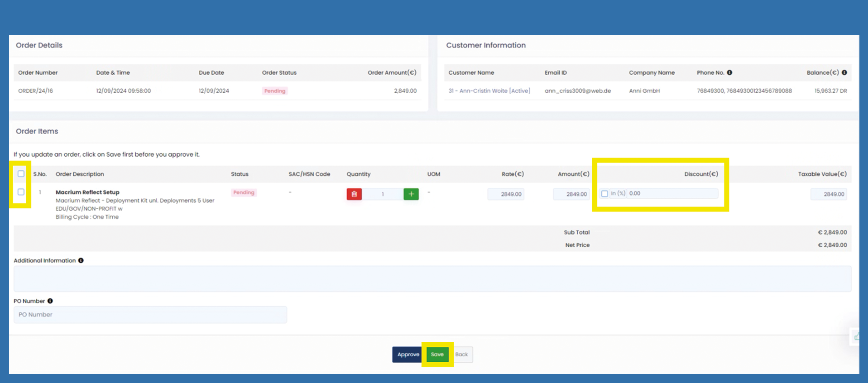Screen dimensions: 868x383
Task: Enable the discount In (%) checkbox
Action: (604, 194)
